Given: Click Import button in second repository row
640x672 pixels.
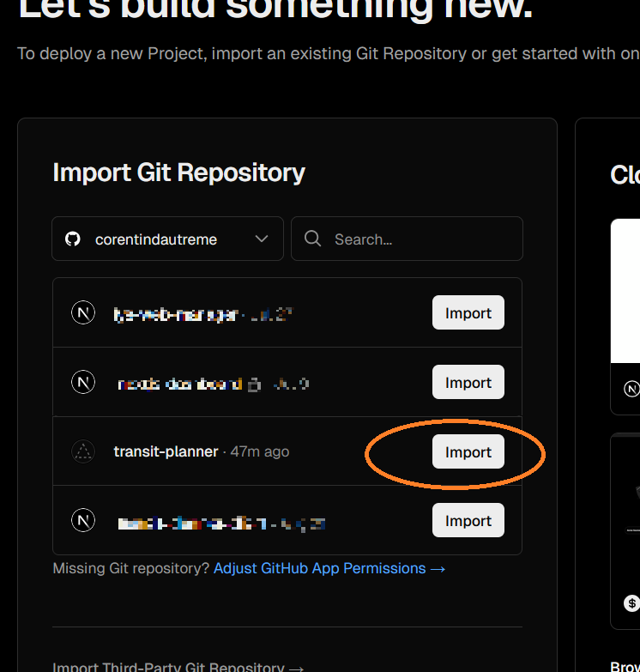Looking at the screenshot, I should 468,382.
